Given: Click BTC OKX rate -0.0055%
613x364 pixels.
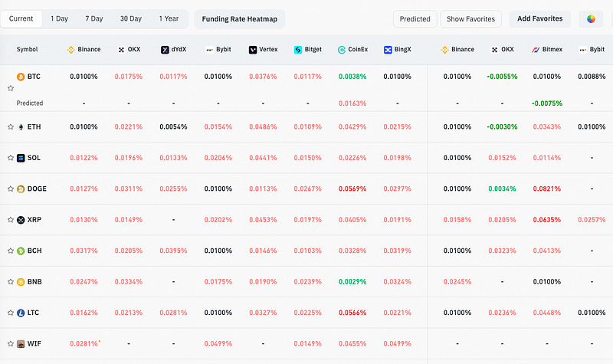Looking at the screenshot, I should pos(502,77).
